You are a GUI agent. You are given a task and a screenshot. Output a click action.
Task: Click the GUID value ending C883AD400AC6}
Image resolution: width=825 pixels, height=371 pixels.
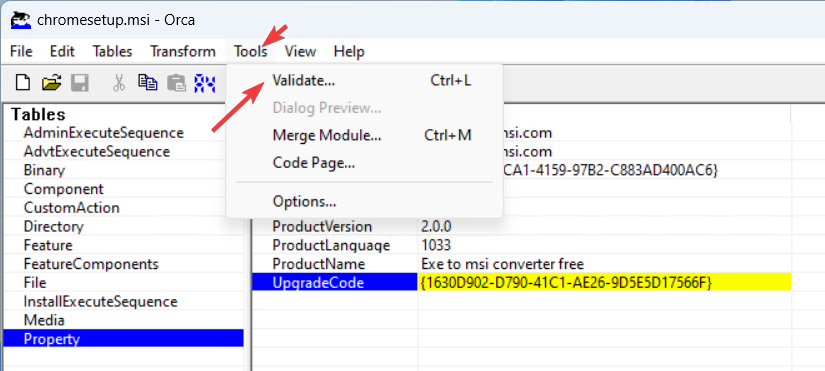[610, 171]
